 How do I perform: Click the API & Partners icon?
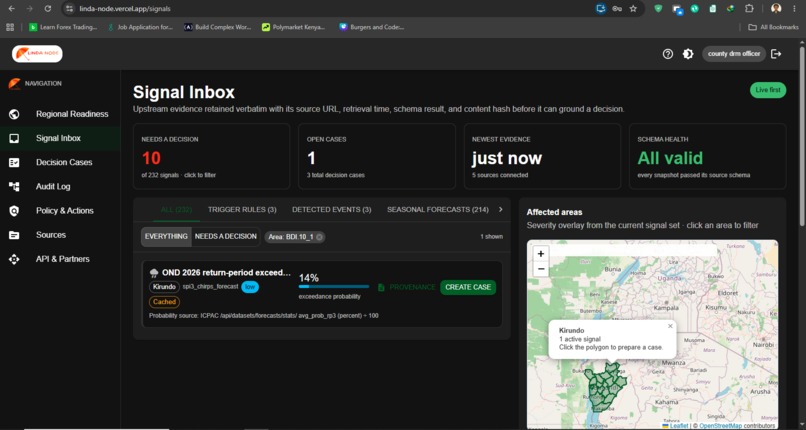pyautogui.click(x=14, y=259)
